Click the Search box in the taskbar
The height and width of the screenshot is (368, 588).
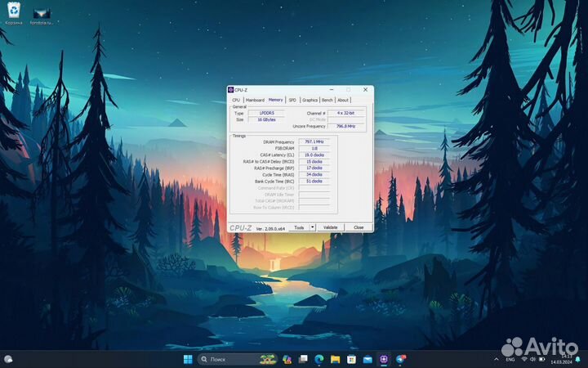pyautogui.click(x=238, y=359)
